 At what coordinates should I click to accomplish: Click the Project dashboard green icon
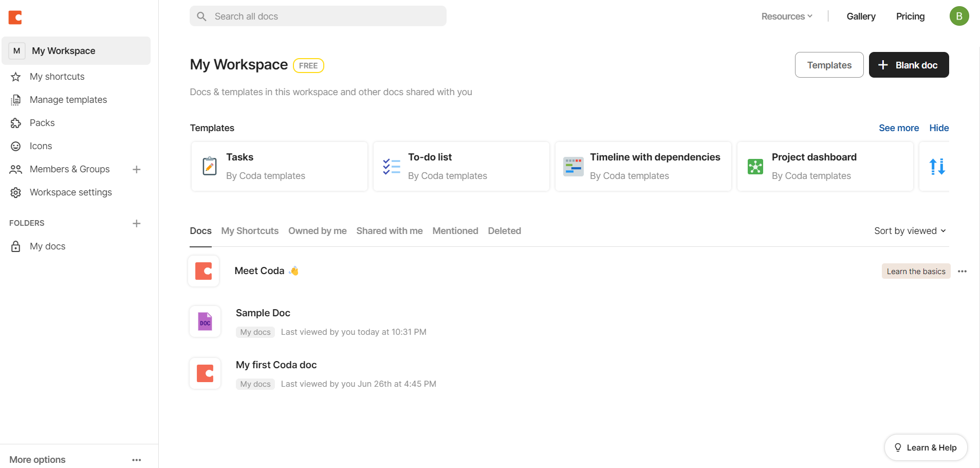tap(755, 167)
